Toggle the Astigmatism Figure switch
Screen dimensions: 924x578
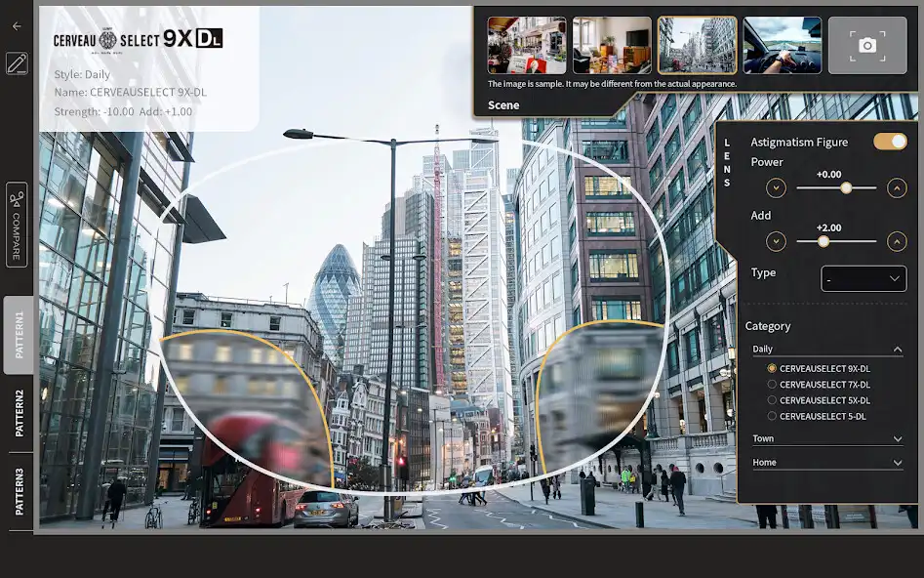(890, 142)
